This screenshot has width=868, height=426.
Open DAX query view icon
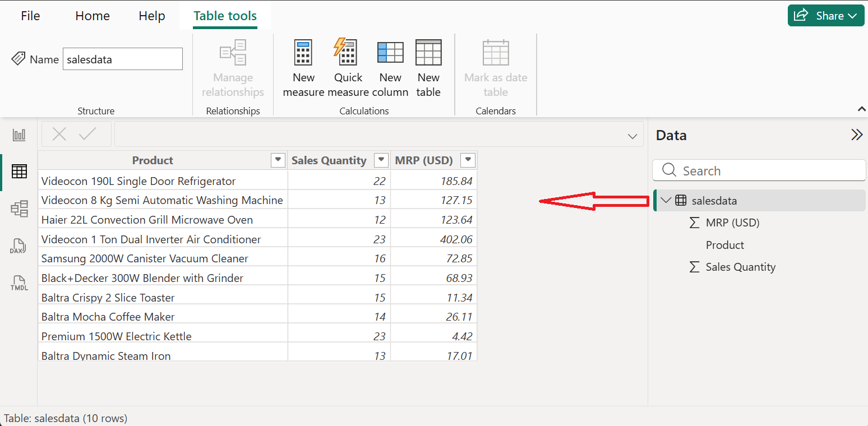pos(19,247)
